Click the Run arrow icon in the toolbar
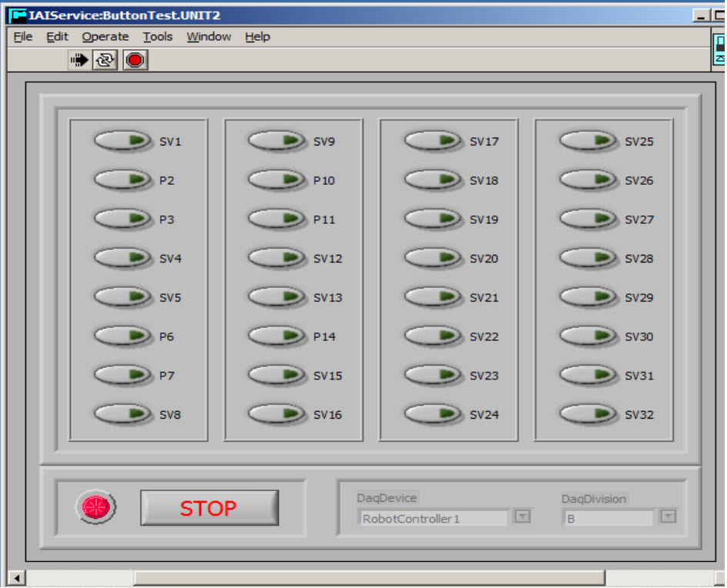The image size is (727, 588). 79,59
